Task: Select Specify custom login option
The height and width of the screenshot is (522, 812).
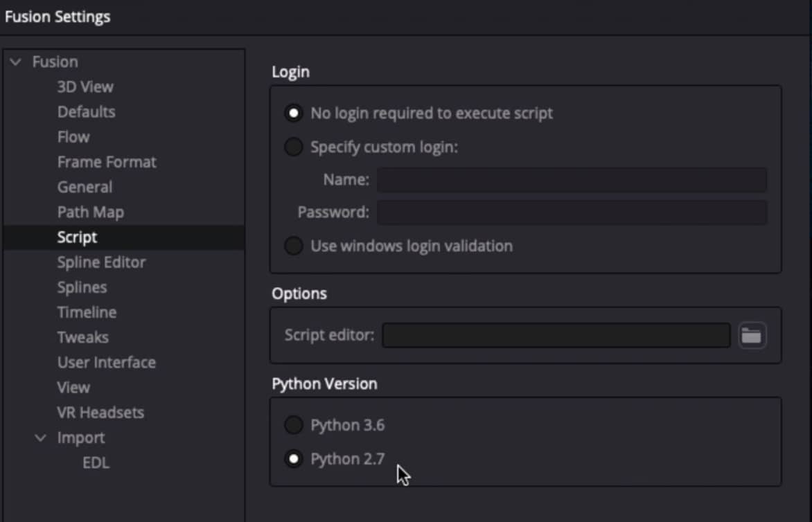Action: tap(294, 147)
